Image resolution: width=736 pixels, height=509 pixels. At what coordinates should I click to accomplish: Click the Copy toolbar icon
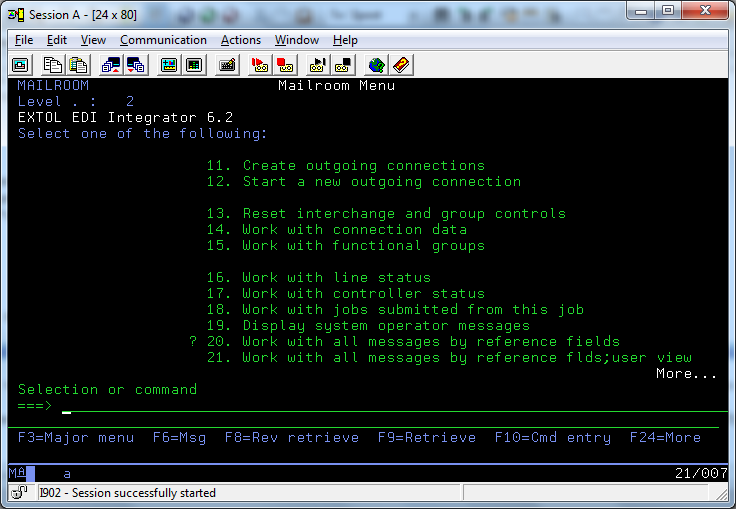[52, 65]
